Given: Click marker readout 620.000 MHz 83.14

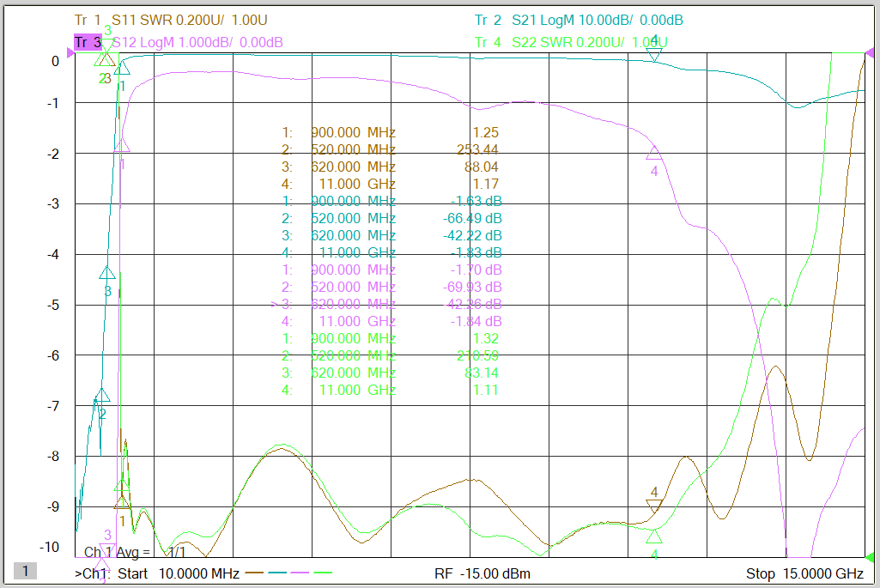Looking at the screenshot, I should [x=390, y=373].
